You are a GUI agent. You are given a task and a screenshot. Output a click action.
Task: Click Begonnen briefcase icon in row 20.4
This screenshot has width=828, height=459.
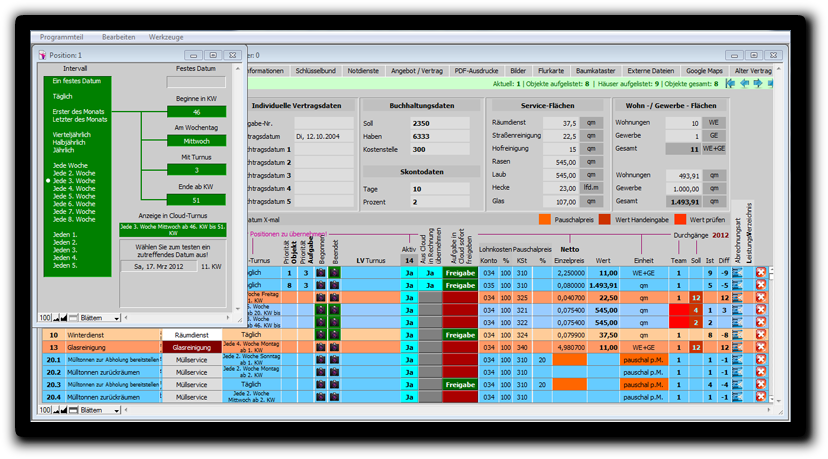tap(321, 397)
